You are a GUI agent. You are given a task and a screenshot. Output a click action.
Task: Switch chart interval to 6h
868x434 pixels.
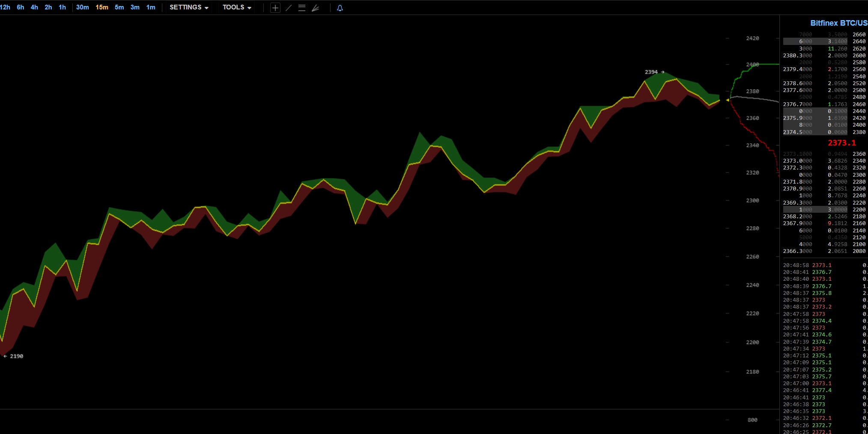coord(21,7)
